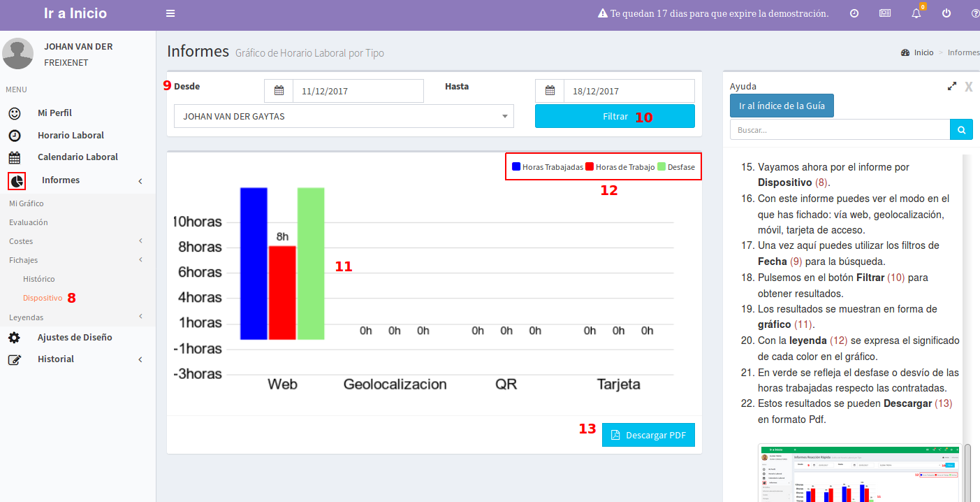Click the blue Web bar in the chart
This screenshot has height=502, width=980.
coord(254,264)
